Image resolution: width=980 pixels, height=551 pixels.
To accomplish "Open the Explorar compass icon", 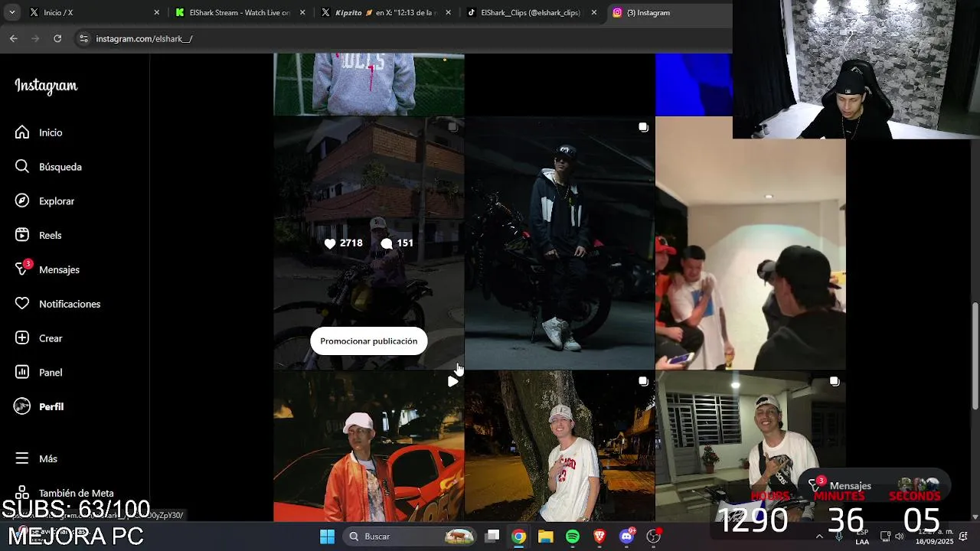I will (22, 201).
